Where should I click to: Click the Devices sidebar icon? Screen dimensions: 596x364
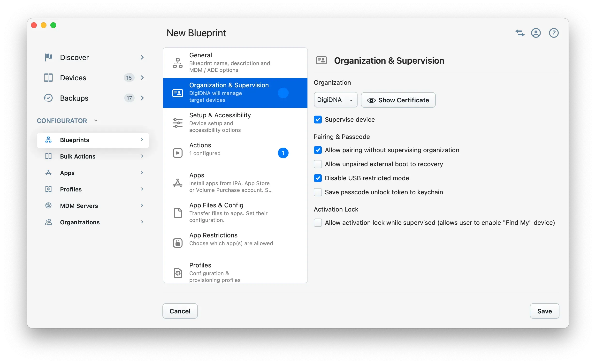point(48,78)
